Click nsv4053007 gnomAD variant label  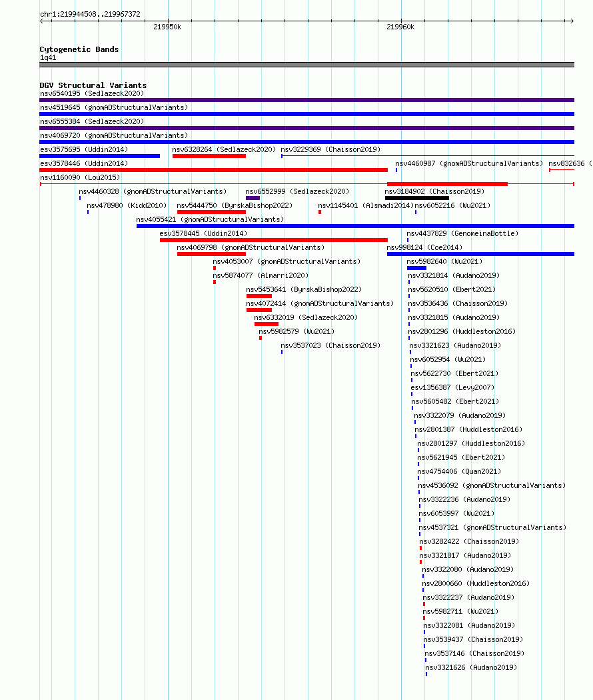(x=287, y=261)
